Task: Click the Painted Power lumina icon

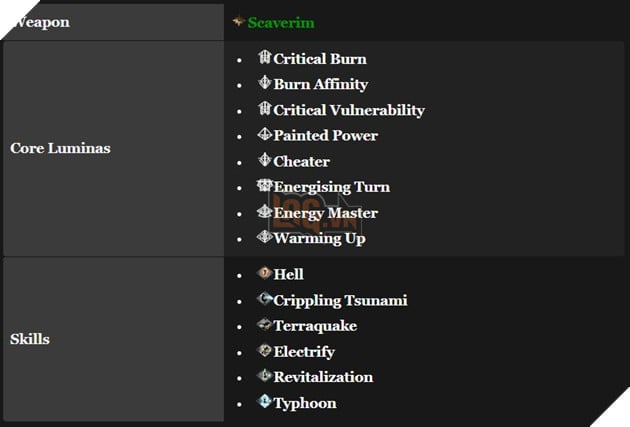Action: 265,135
